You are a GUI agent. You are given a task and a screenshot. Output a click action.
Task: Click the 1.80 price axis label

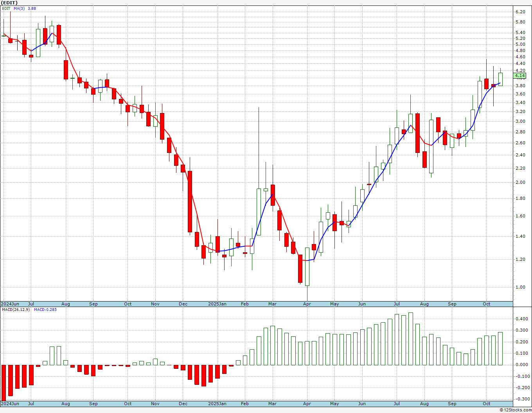[x=520, y=198]
